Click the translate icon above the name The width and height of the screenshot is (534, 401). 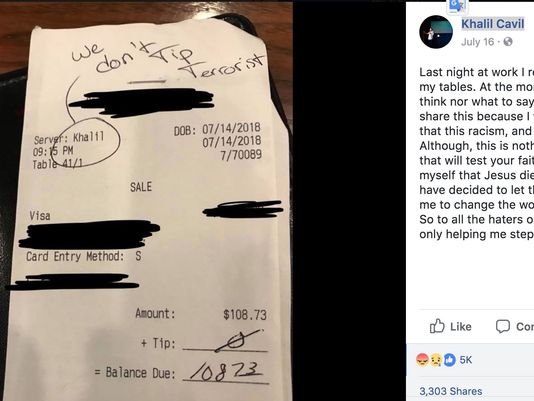point(457,6)
